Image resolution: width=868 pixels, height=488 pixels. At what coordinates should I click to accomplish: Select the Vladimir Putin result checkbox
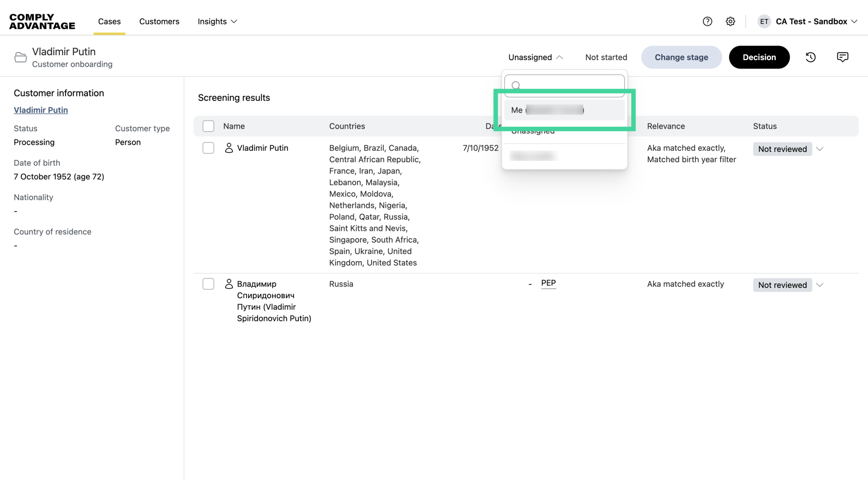pos(208,148)
